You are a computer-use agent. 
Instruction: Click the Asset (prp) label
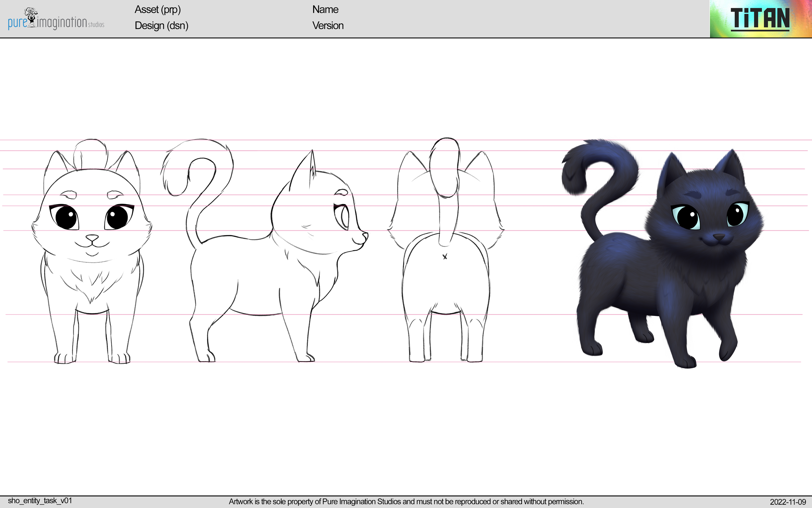158,9
